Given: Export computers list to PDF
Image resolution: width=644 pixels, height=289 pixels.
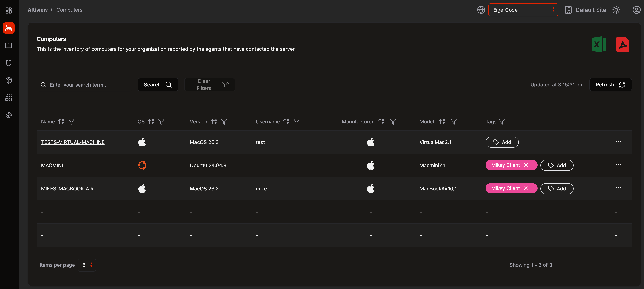Looking at the screenshot, I should click(623, 44).
